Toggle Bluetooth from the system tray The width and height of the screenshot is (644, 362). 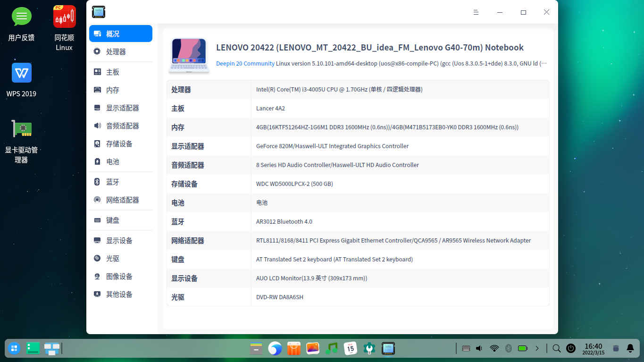pos(508,348)
